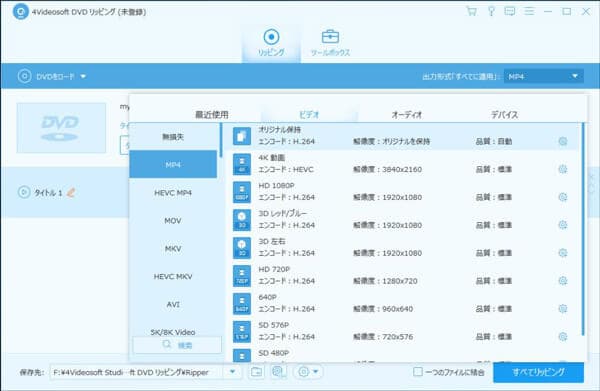Viewport: 600px width, 391px height.
Task: Open settings gear for 4K 動画 profile
Action: pos(562,169)
